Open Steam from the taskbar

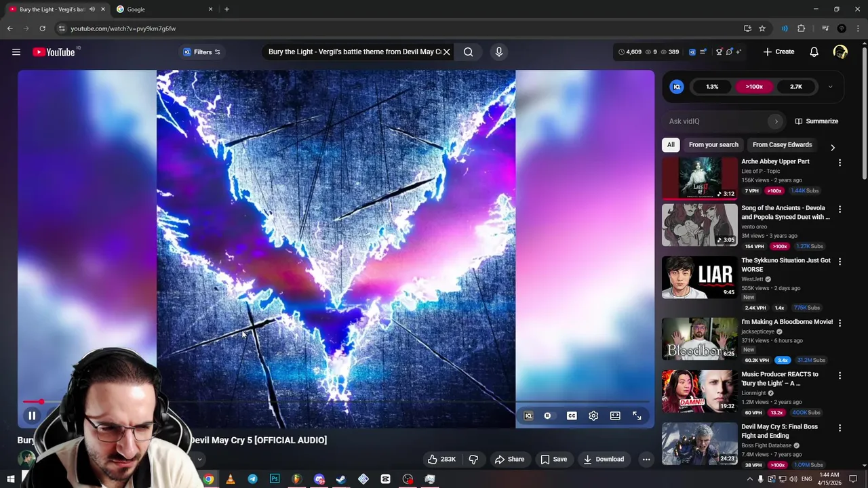[341, 479]
